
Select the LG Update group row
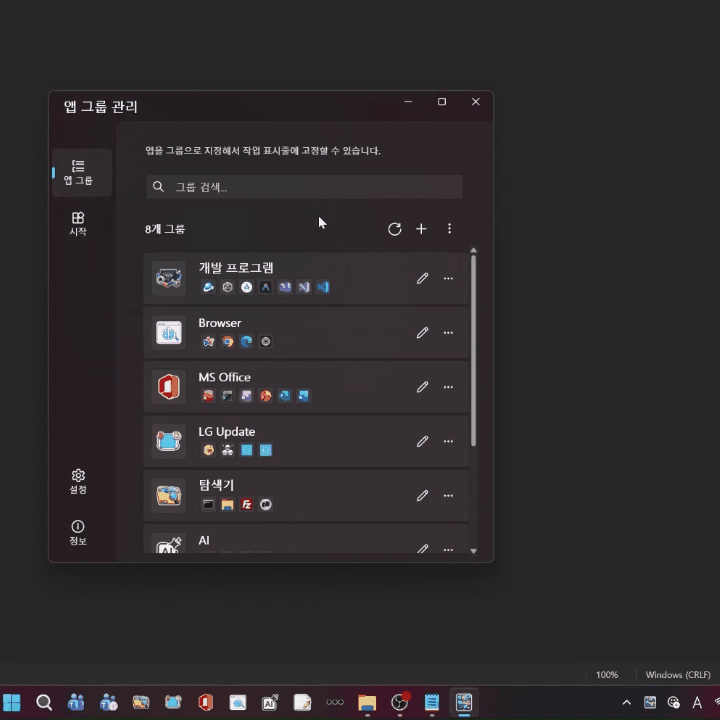point(300,441)
